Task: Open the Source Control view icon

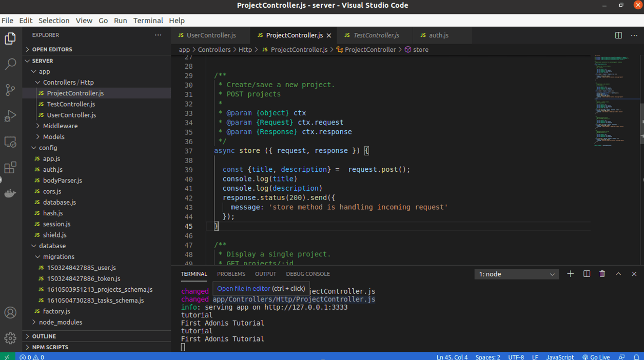Action: click(x=10, y=90)
